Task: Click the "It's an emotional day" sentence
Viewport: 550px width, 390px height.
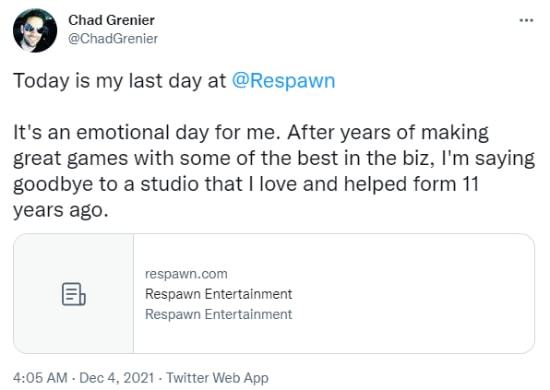Action: click(x=147, y=133)
